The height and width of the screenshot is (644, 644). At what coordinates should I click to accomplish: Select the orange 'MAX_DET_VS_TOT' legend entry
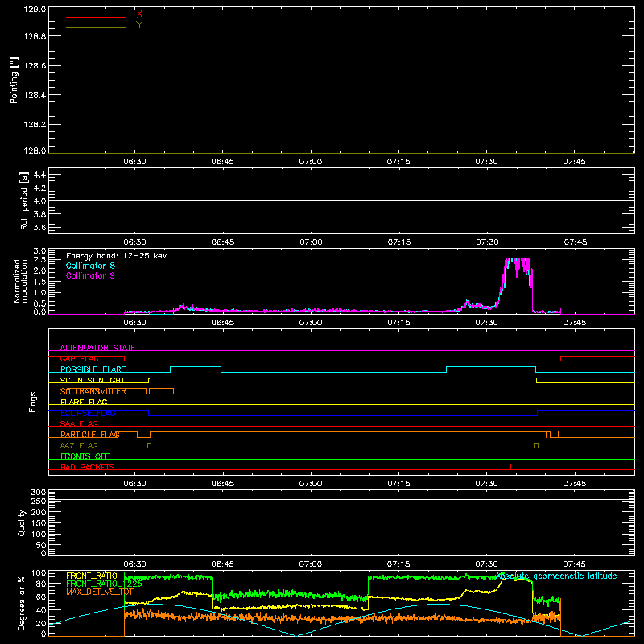pos(100,592)
